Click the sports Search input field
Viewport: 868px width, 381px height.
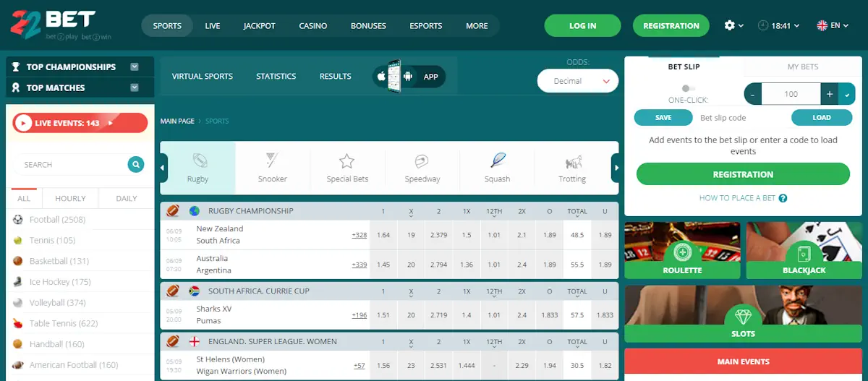click(72, 165)
